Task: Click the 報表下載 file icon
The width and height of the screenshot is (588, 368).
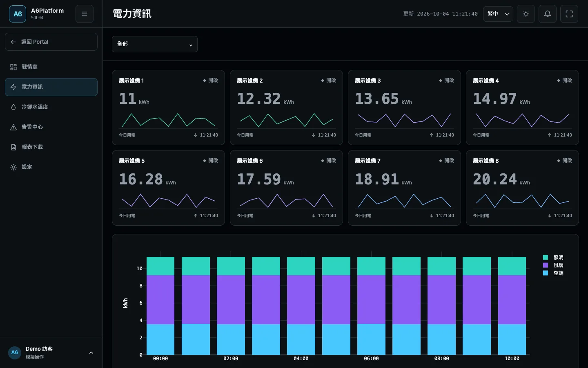Action: click(x=13, y=147)
